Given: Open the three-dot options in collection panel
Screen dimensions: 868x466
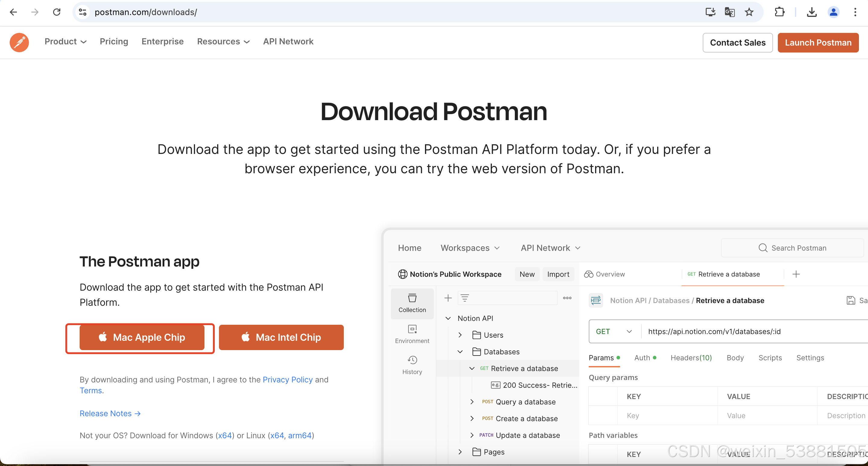Looking at the screenshot, I should pos(567,298).
